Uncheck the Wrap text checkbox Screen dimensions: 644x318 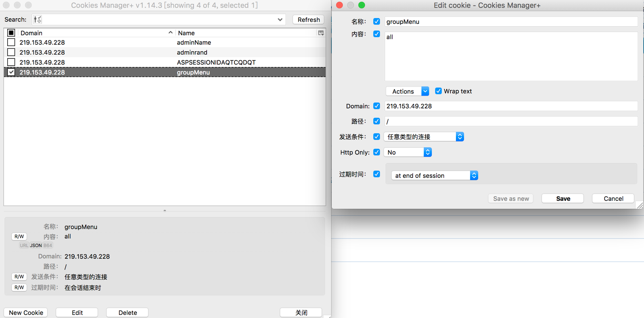[438, 91]
